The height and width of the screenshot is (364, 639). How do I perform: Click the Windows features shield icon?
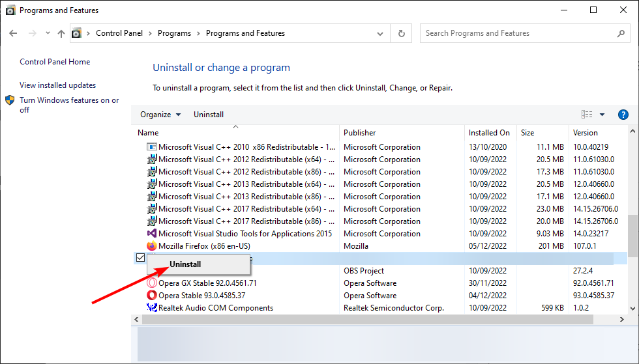10,100
